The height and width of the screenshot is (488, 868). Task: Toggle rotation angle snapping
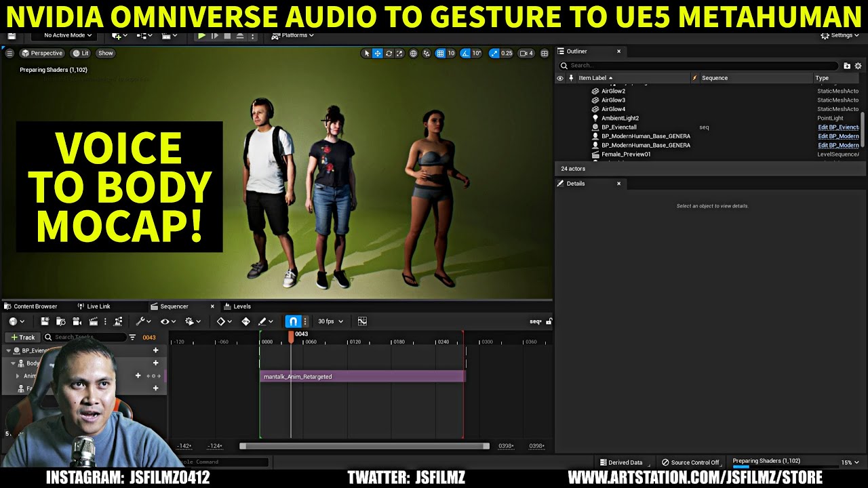tap(465, 54)
